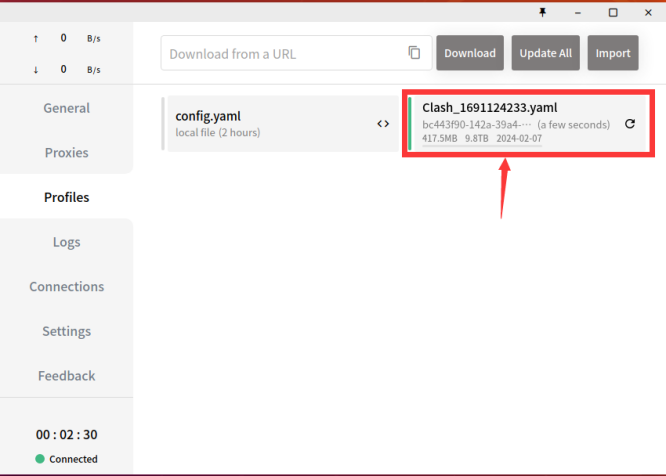
Task: Click the upload speed arrow
Action: coord(36,39)
